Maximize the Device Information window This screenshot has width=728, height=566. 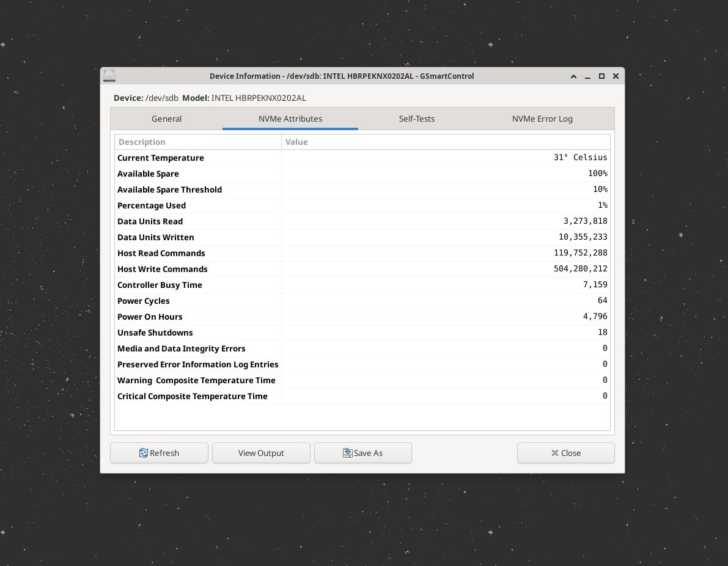(x=601, y=76)
